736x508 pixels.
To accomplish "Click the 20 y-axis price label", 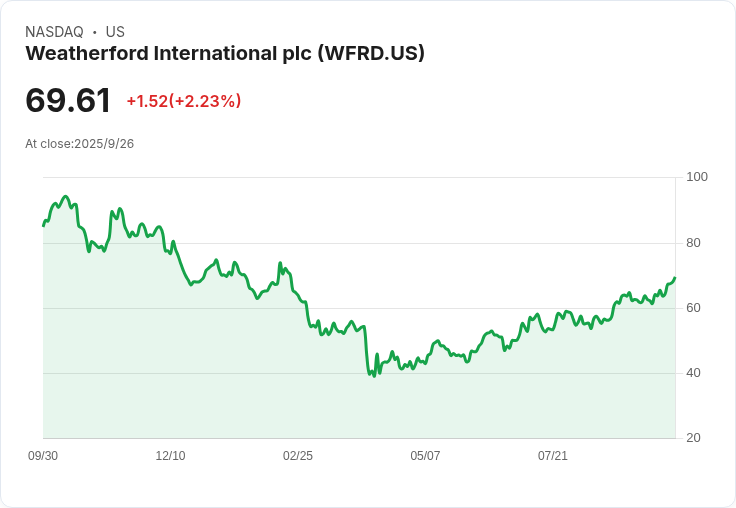I will click(693, 438).
